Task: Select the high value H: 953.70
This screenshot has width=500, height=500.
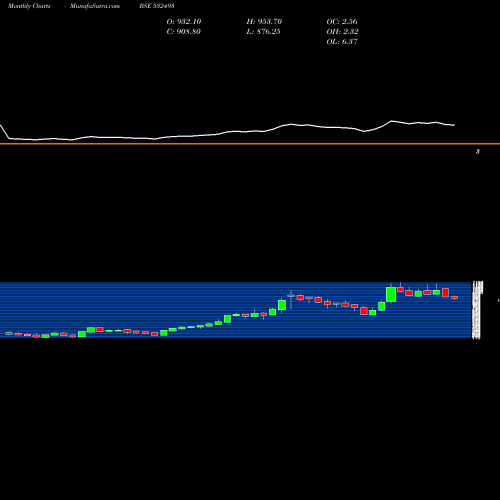Action: tap(264, 21)
